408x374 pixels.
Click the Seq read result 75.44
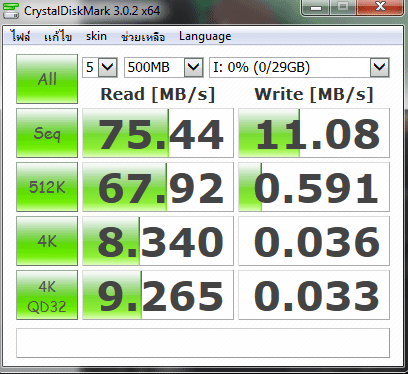[158, 133]
